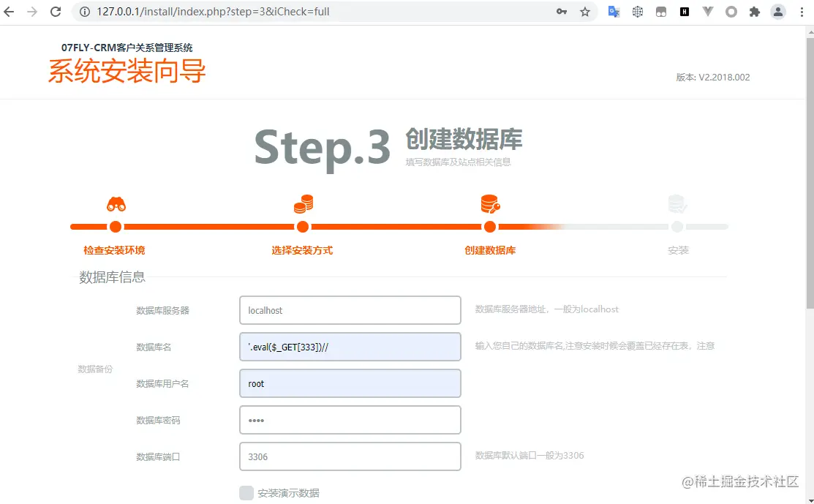Select the 创建数据库 step label under the progress bar
The height and width of the screenshot is (504, 814).
490,250
